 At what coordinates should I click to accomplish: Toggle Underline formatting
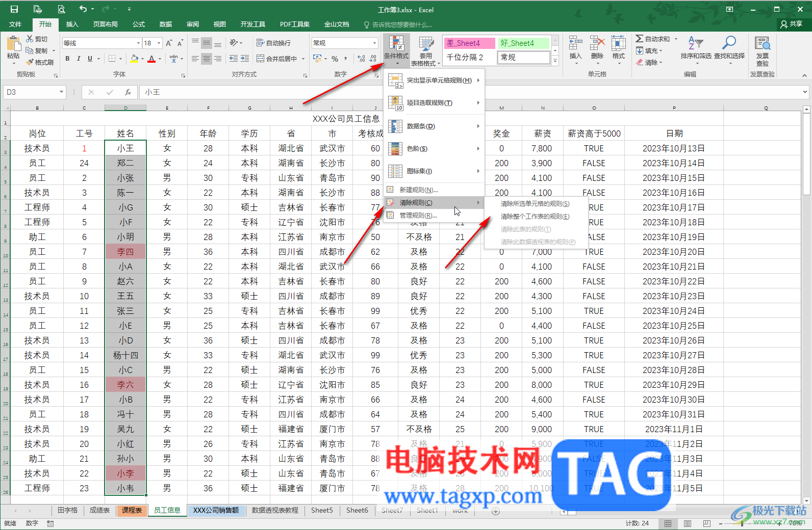90,59
